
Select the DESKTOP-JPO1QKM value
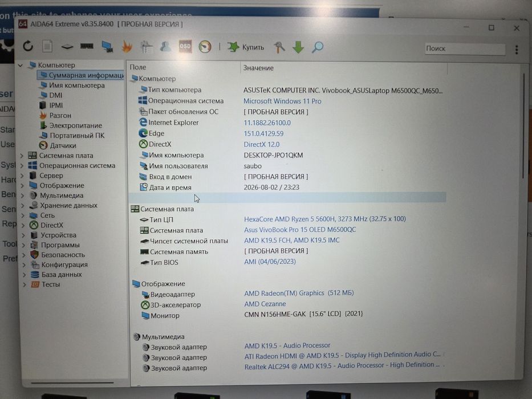tap(273, 156)
